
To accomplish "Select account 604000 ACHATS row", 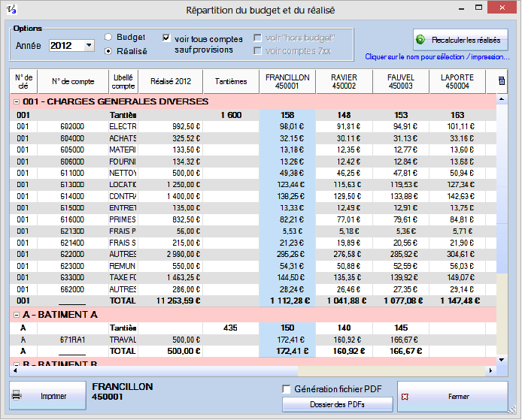I will point(253,138).
